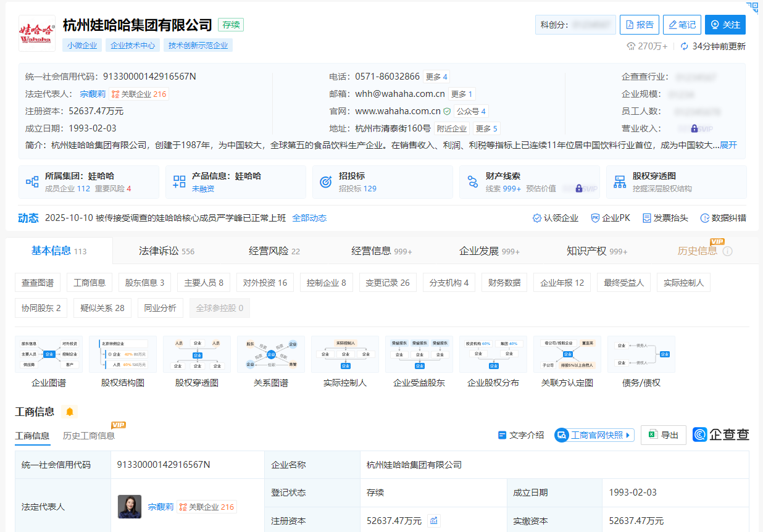This screenshot has height=532, width=763.
Task: Open the 股权穿透图 diagram thumbnail
Action: [x=197, y=355]
